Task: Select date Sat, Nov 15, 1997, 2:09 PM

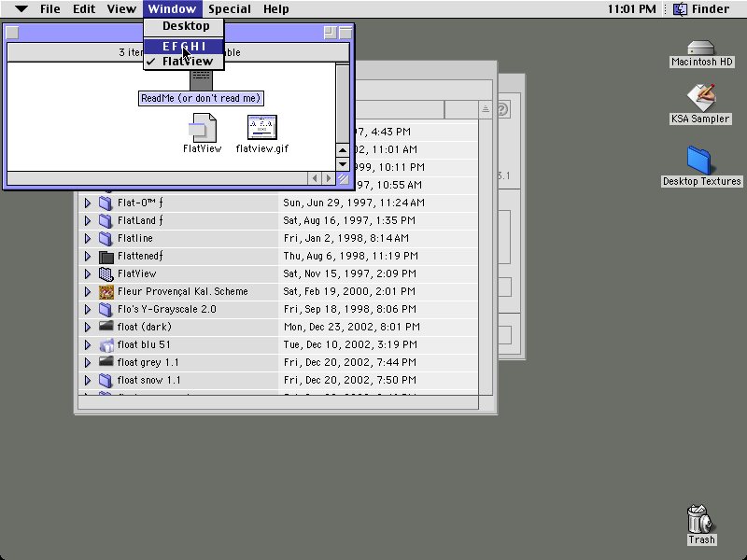Action: [x=351, y=273]
